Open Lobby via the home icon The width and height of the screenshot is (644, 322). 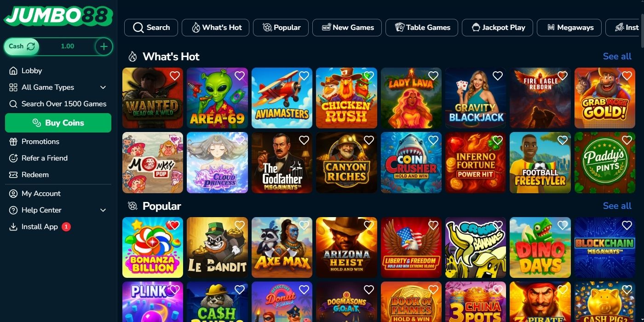[x=13, y=71]
